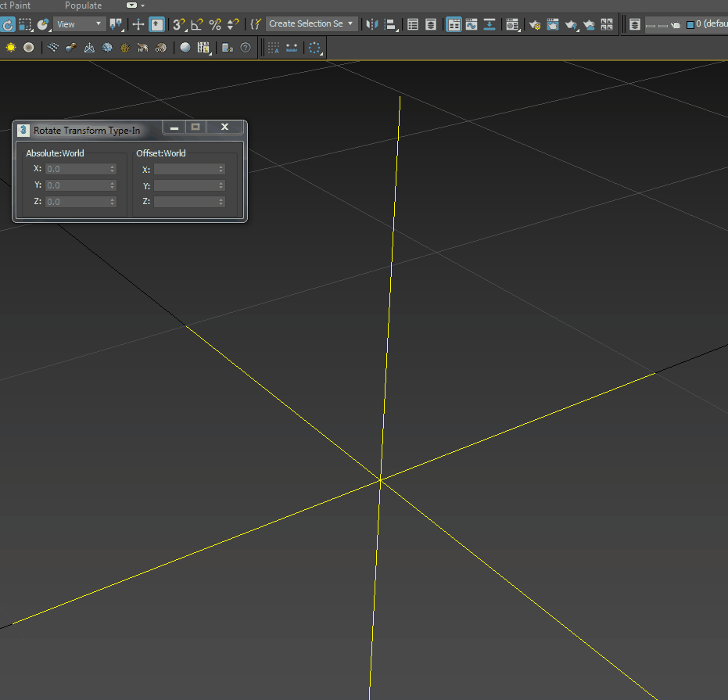Open Layer Explorer from Layers toolbar
This screenshot has height=700, width=728.
[635, 24]
